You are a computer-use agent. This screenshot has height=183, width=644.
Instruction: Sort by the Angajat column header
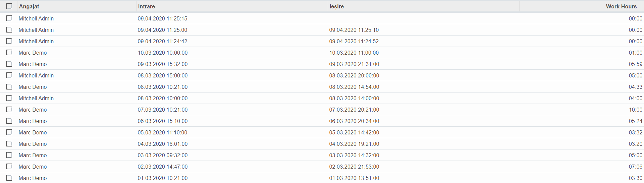tap(29, 6)
